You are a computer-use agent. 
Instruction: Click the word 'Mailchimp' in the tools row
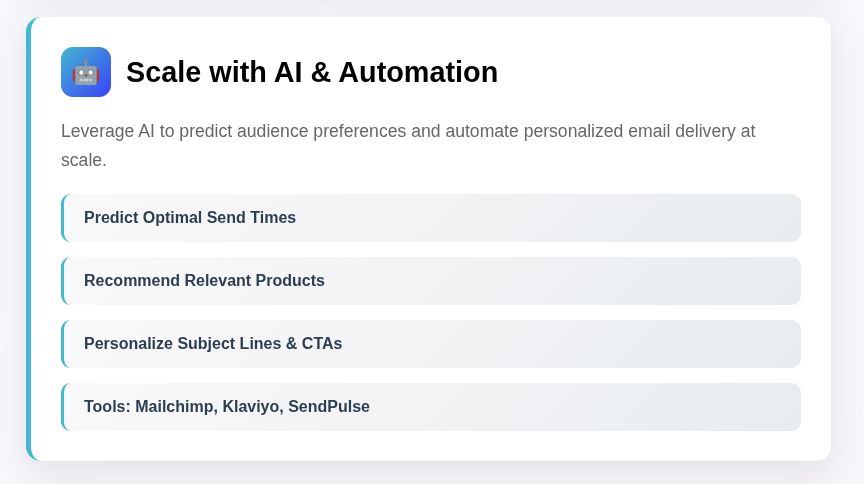click(x=176, y=407)
